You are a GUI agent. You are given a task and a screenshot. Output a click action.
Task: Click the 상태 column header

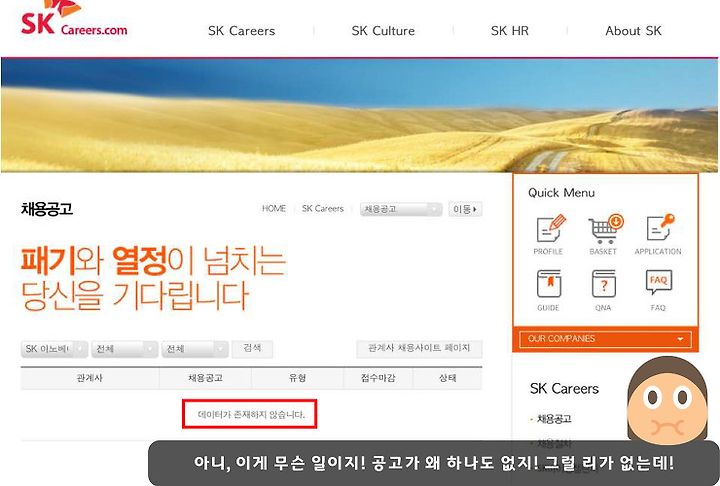pyautogui.click(x=448, y=378)
